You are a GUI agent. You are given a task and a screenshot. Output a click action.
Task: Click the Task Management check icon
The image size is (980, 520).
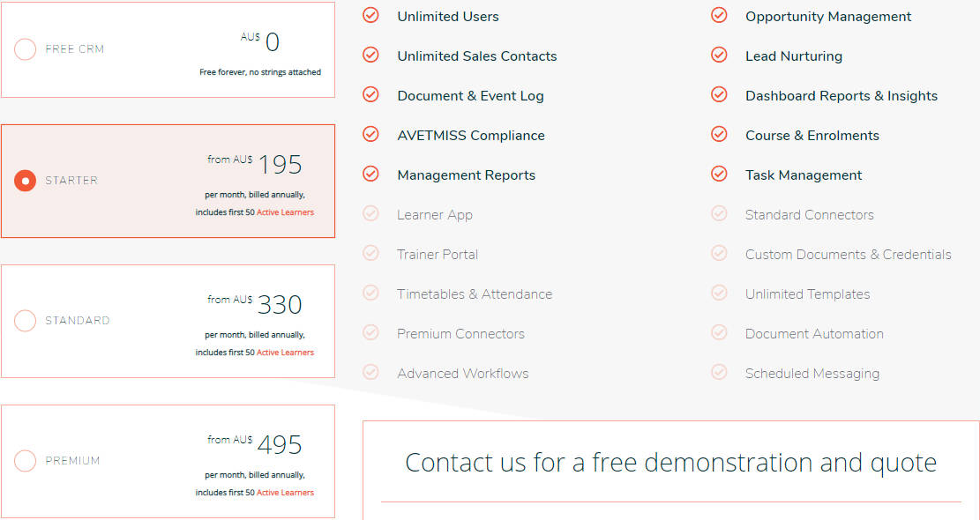719,174
